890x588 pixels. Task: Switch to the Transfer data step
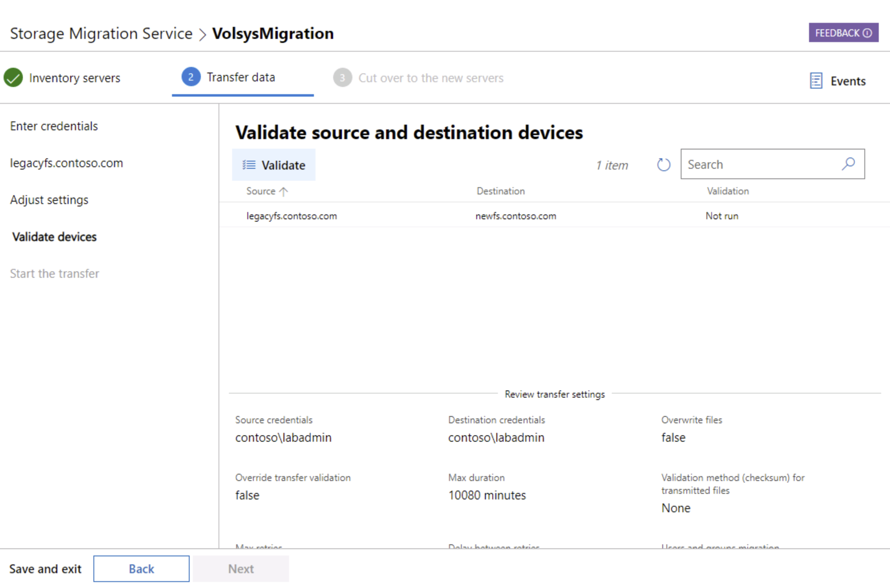coord(241,77)
